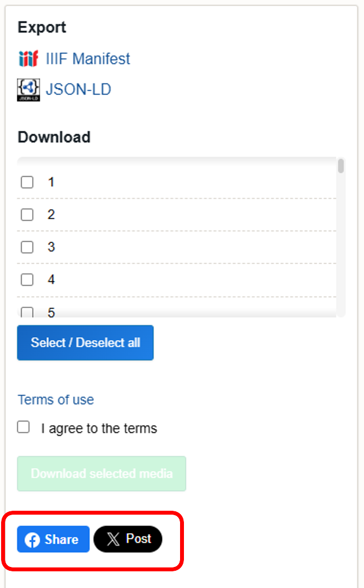364x588 pixels.
Task: Click the IIIF logo icon
Action: pyautogui.click(x=28, y=58)
